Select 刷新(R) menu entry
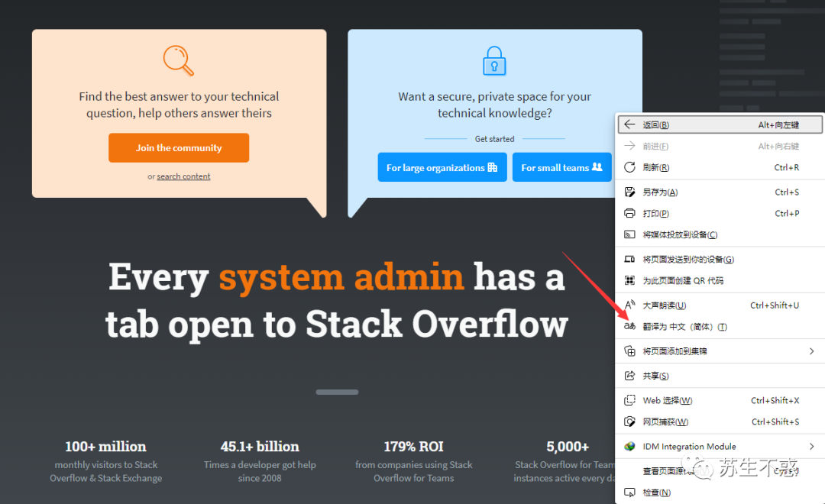This screenshot has height=504, width=825. coord(720,167)
